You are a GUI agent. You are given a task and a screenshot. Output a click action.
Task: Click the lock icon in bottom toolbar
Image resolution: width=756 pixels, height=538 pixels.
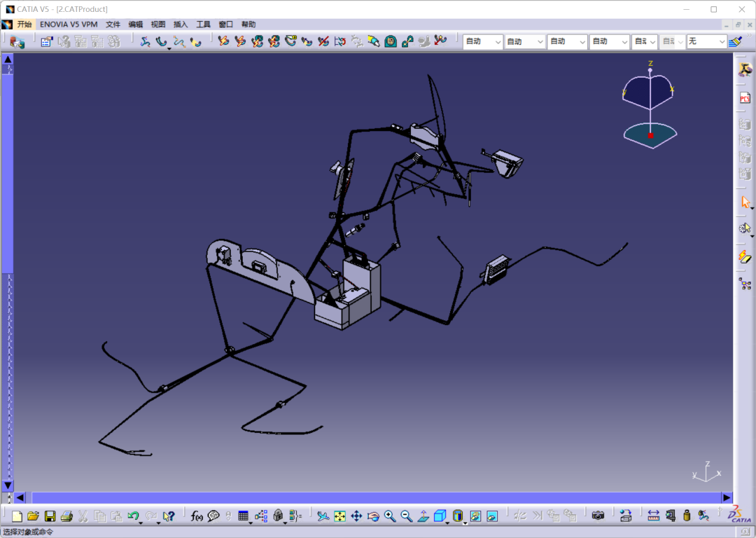click(x=278, y=516)
